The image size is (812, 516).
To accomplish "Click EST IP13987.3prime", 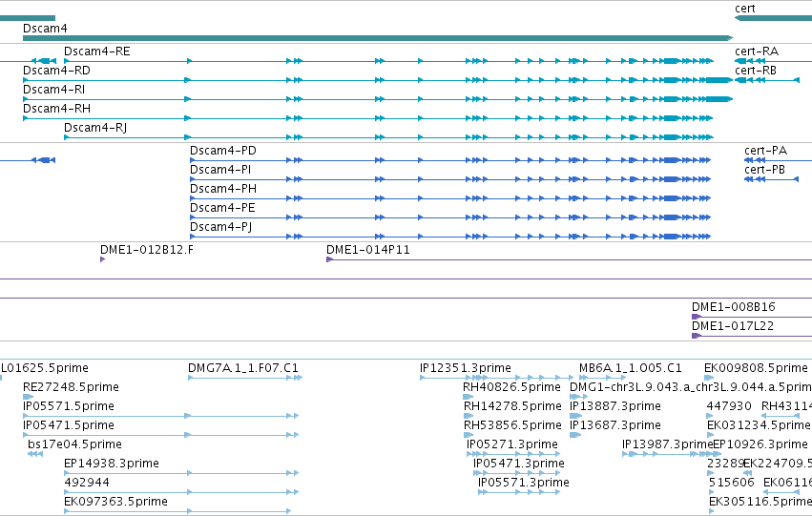I will (x=668, y=444).
